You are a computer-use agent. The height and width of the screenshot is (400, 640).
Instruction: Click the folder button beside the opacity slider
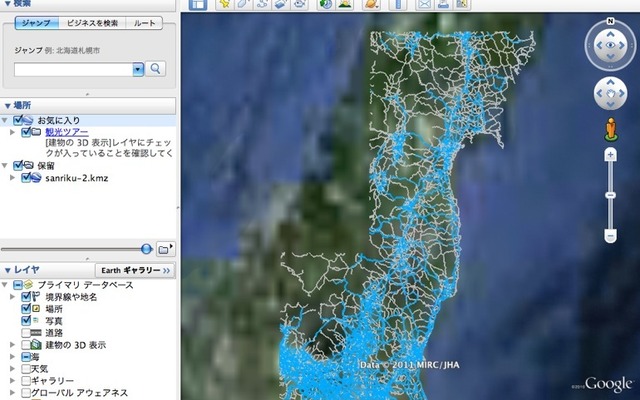[165, 249]
